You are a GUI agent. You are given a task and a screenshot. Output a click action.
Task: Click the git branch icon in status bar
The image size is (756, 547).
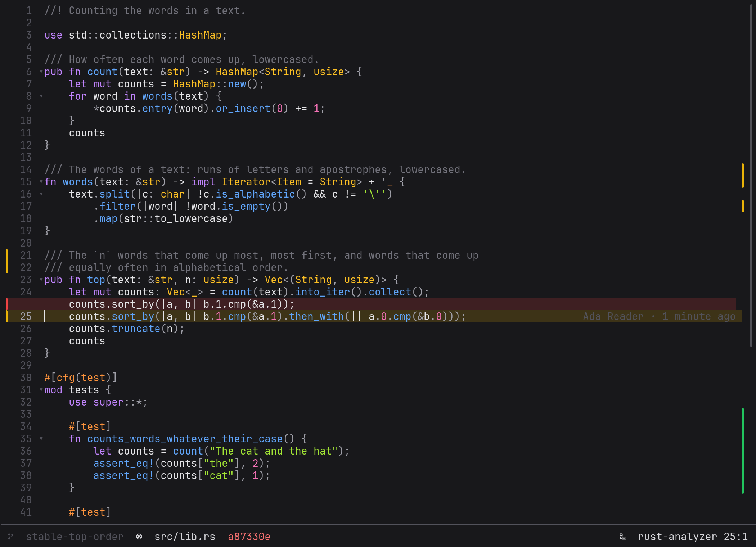tap(11, 537)
